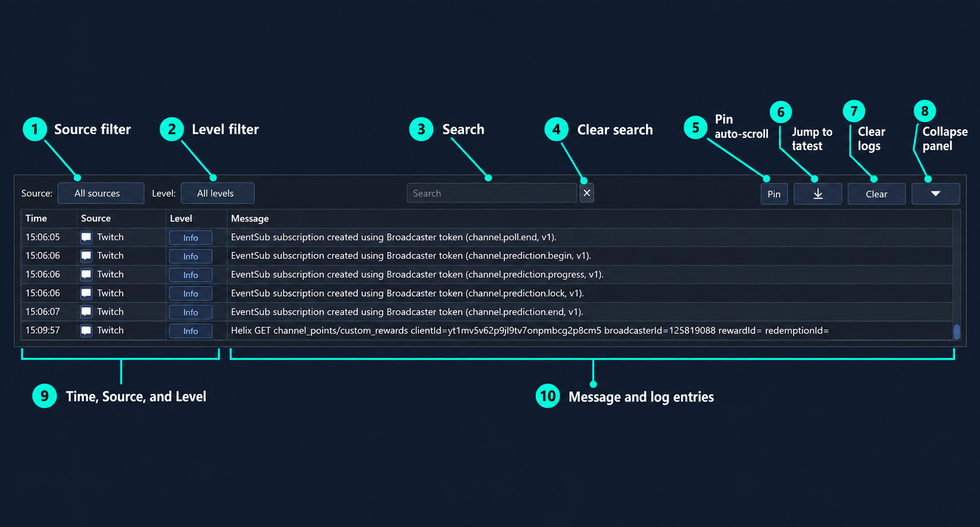Click Twitch chat icon in 15:06:07 row

(x=86, y=312)
